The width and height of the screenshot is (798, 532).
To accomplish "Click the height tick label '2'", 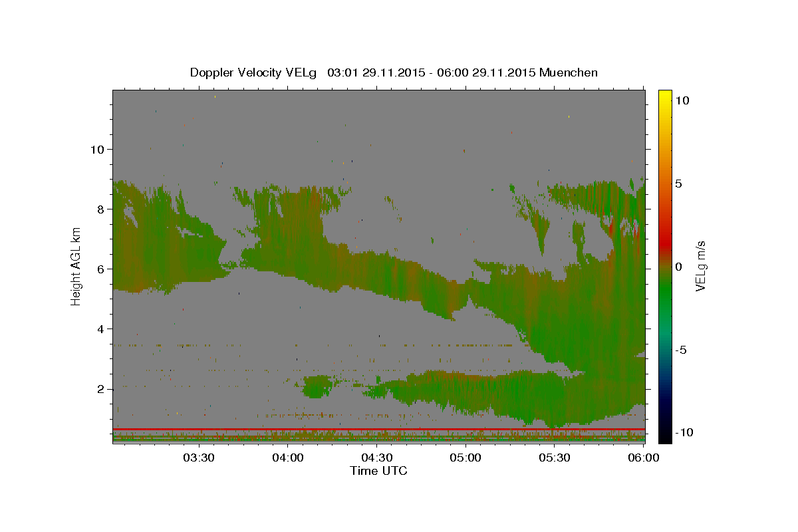I will tap(99, 388).
